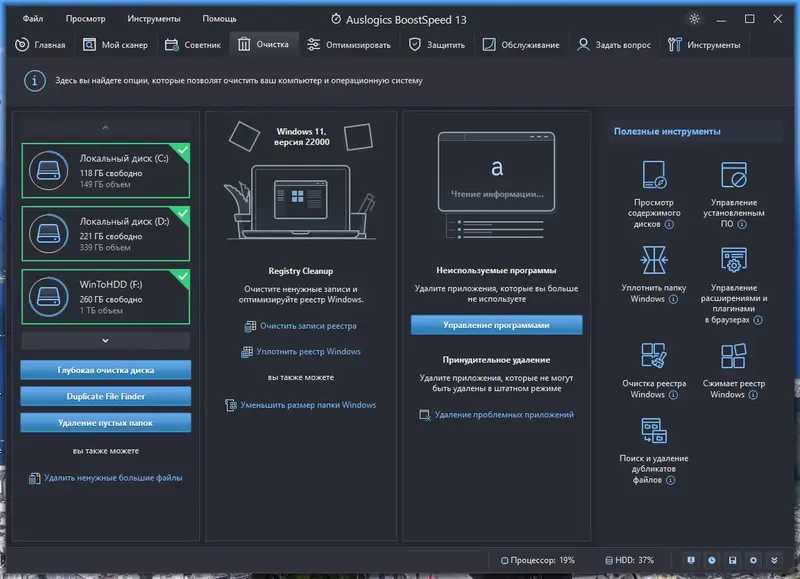Screen dimensions: 800x579
Task: Click the save disk icon in status bar
Action: [733, 560]
